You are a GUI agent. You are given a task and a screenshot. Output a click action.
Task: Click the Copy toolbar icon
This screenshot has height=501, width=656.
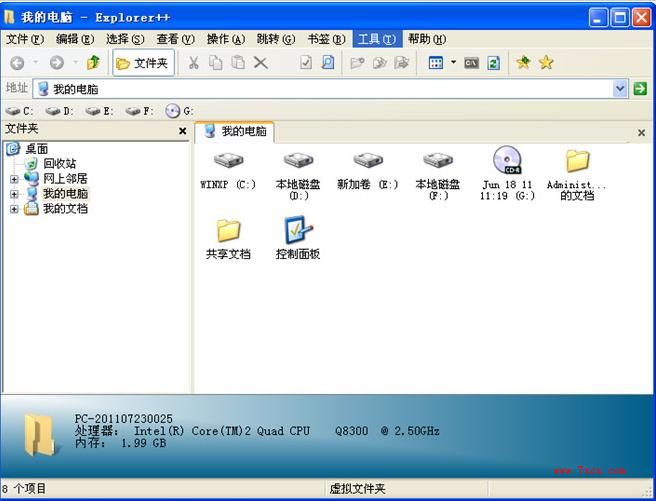pyautogui.click(x=215, y=63)
